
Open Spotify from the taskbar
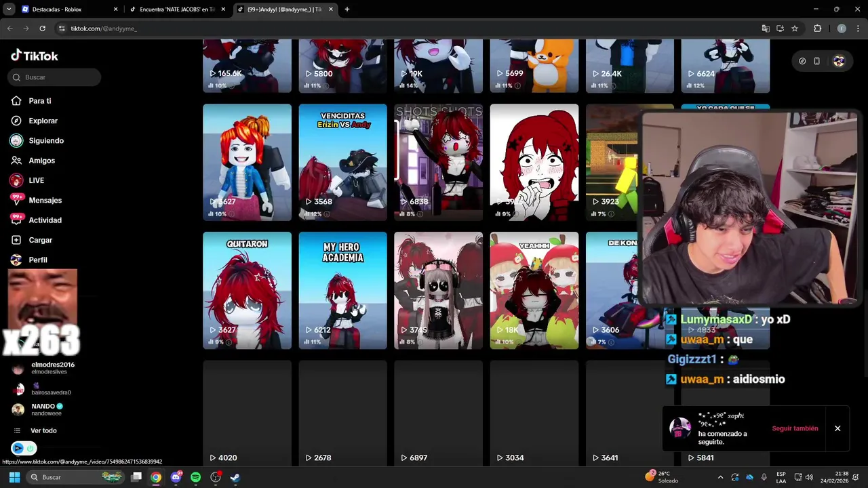point(195,477)
